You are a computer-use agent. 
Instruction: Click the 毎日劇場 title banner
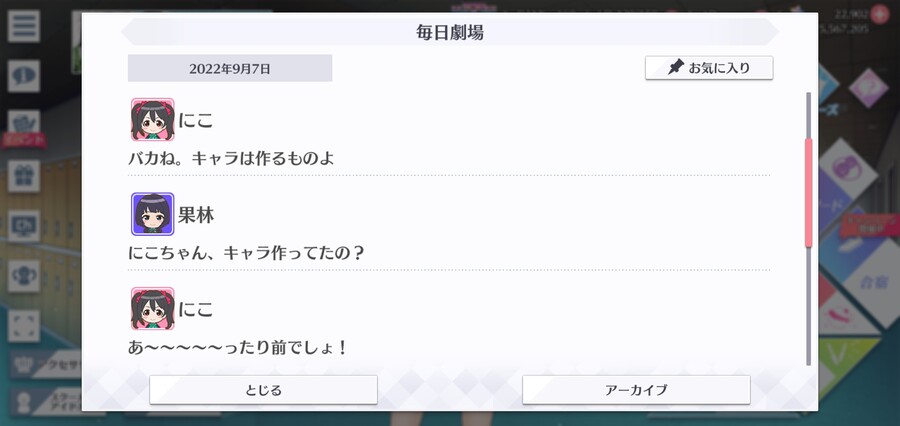click(x=450, y=32)
